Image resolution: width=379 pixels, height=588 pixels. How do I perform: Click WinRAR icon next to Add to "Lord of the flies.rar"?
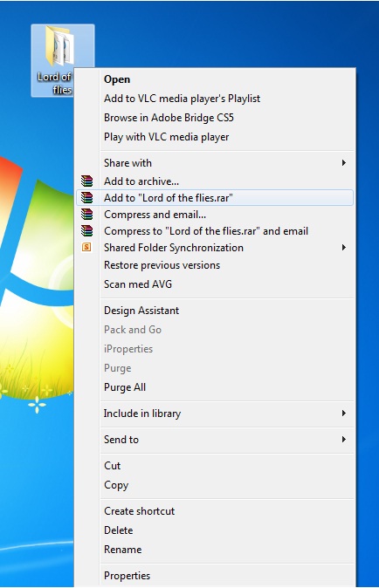[86, 198]
